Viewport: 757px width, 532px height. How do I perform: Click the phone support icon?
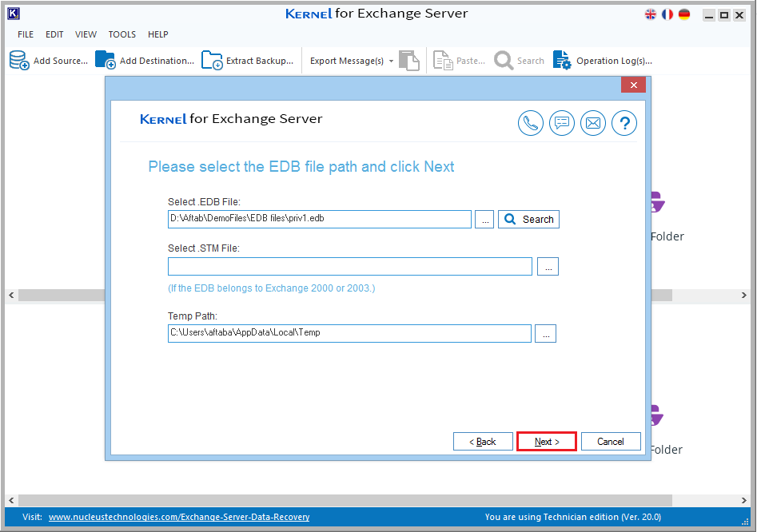click(x=531, y=123)
